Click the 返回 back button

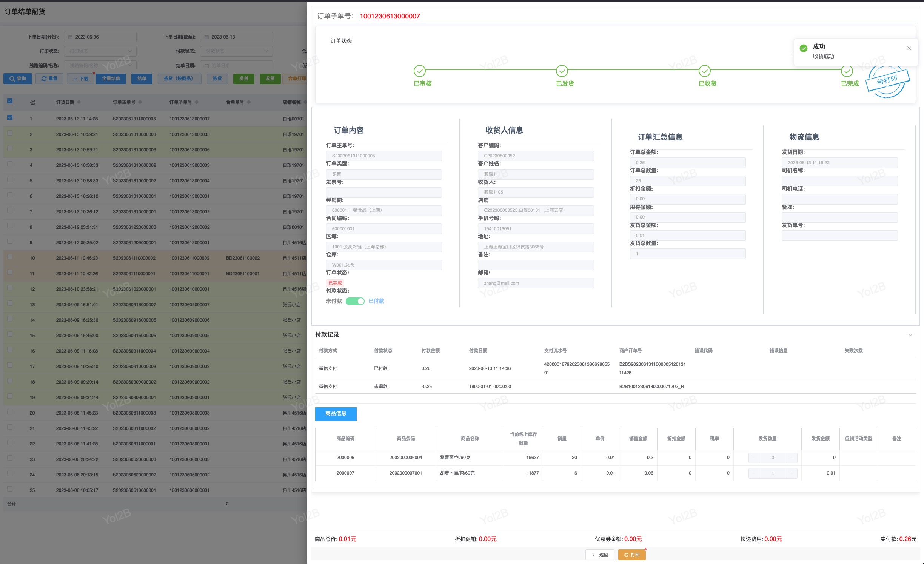pos(600,555)
